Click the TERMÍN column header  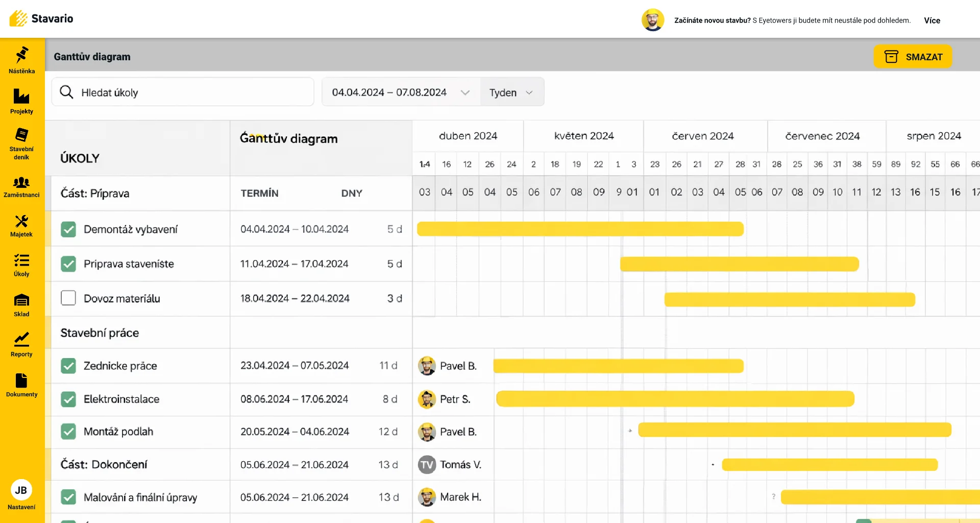pyautogui.click(x=259, y=193)
